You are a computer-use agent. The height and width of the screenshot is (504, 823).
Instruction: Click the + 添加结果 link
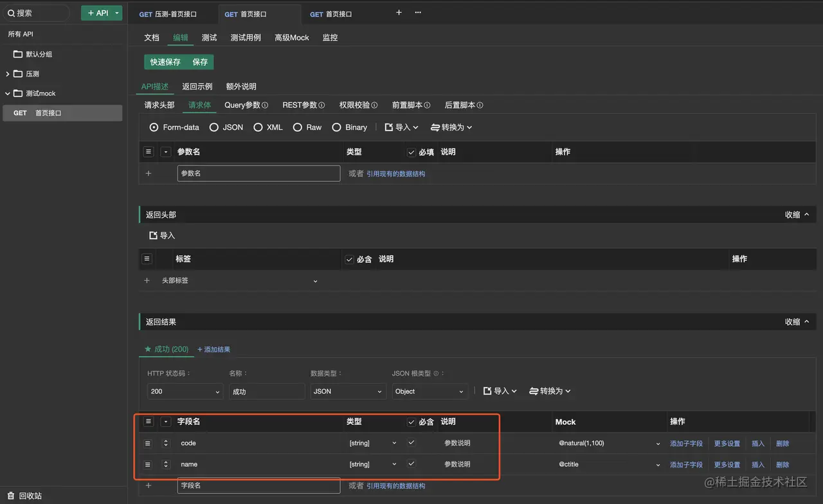click(x=213, y=350)
